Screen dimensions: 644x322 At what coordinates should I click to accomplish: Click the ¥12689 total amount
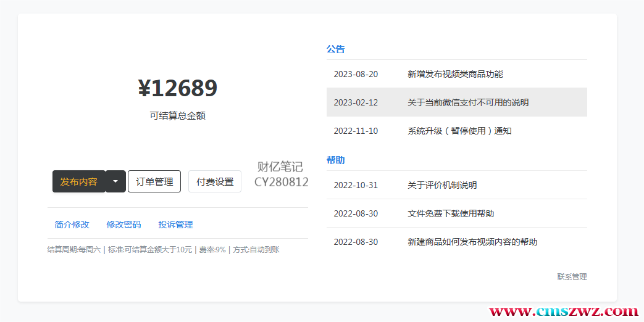point(178,88)
